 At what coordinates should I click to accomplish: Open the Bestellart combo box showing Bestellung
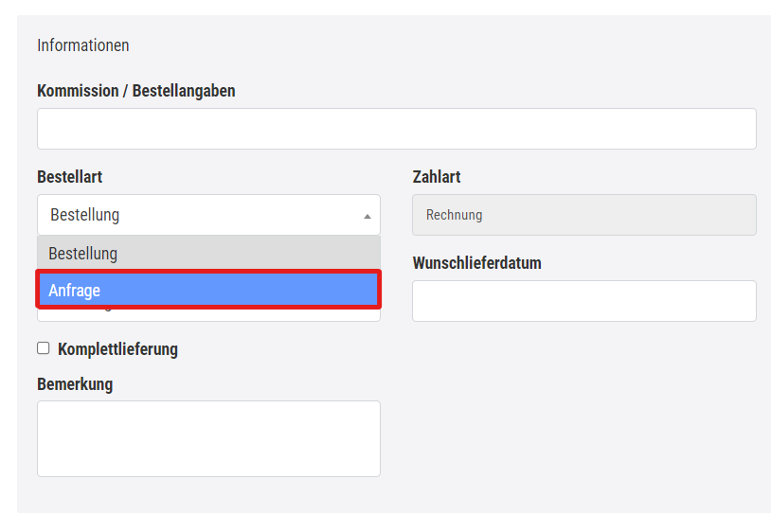click(208, 215)
